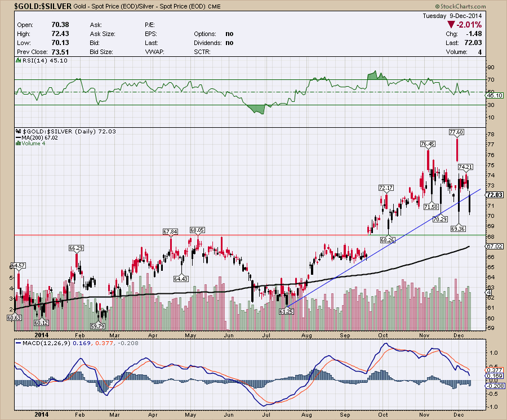
Task: Click the 67.02 moving average value tag
Action: pos(494,247)
